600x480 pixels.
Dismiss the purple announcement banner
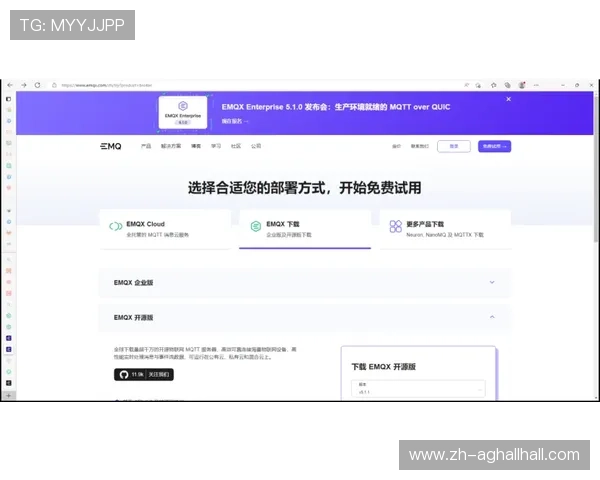[x=509, y=99]
